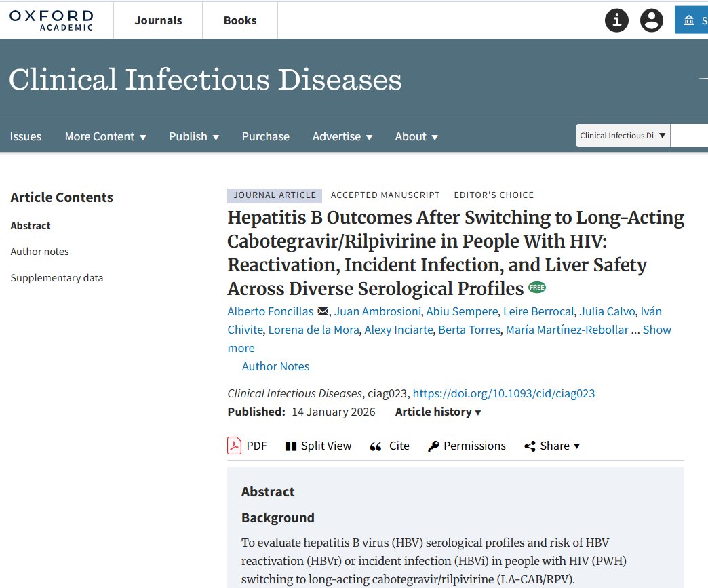Go to Purchase in the navigation
708x588 pixels.
pos(266,136)
